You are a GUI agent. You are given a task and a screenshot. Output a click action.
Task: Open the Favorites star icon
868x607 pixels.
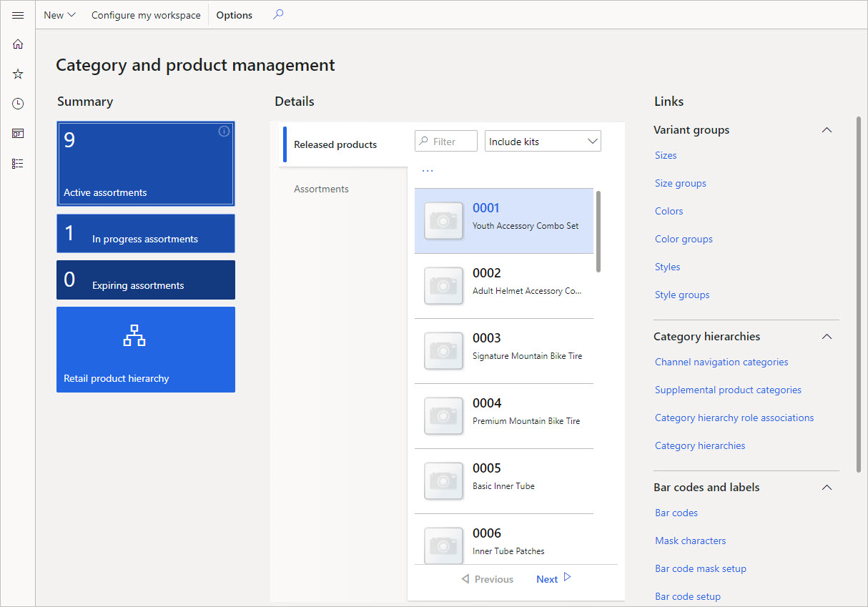(18, 74)
